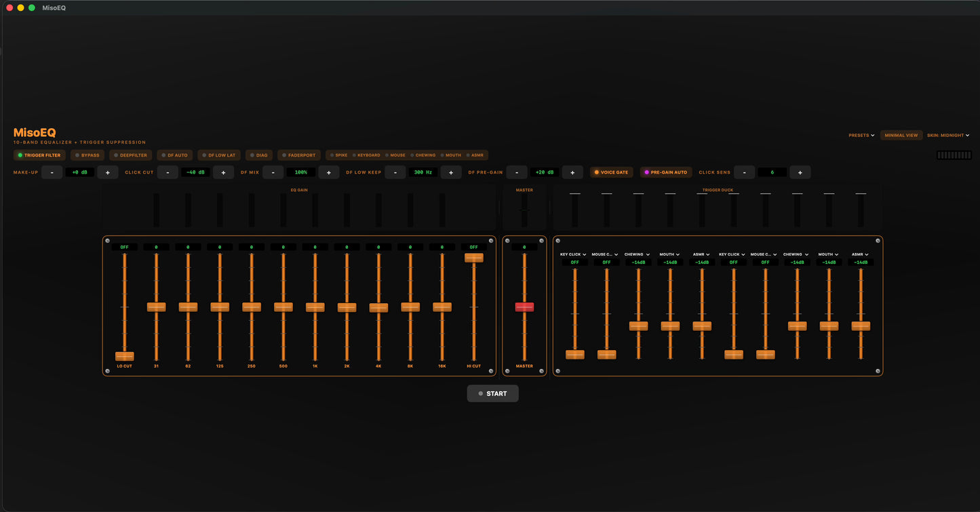Click the red MASTER fader handle

pyautogui.click(x=524, y=307)
